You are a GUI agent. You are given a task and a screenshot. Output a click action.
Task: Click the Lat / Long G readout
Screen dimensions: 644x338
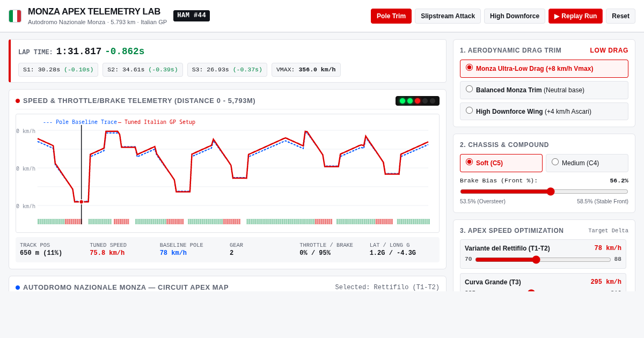(x=393, y=253)
